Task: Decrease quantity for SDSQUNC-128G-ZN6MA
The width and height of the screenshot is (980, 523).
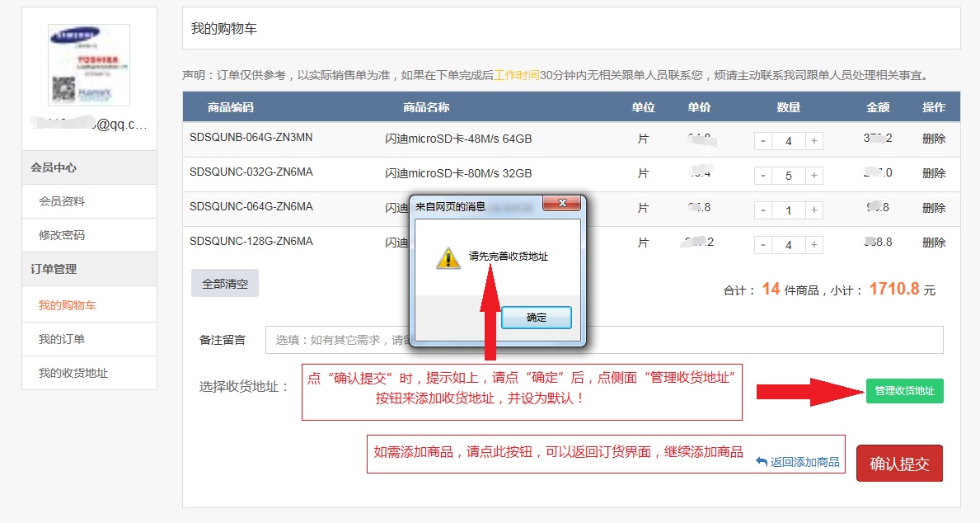Action: pyautogui.click(x=763, y=245)
